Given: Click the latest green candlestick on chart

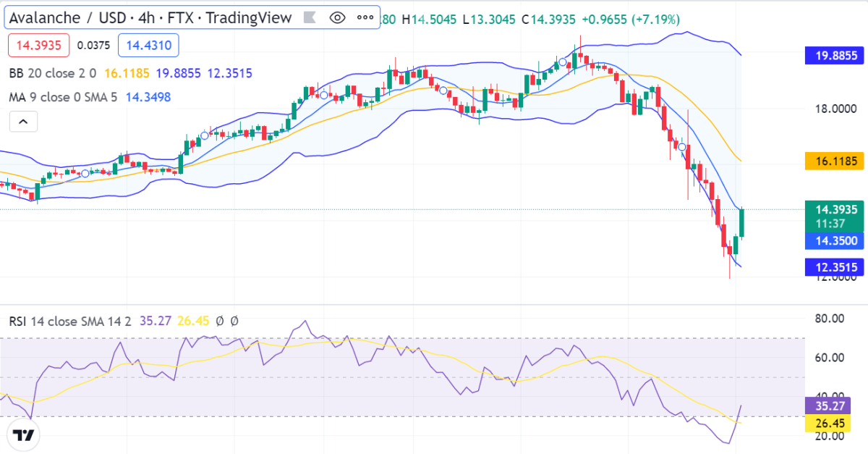Looking at the screenshot, I should tap(742, 223).
